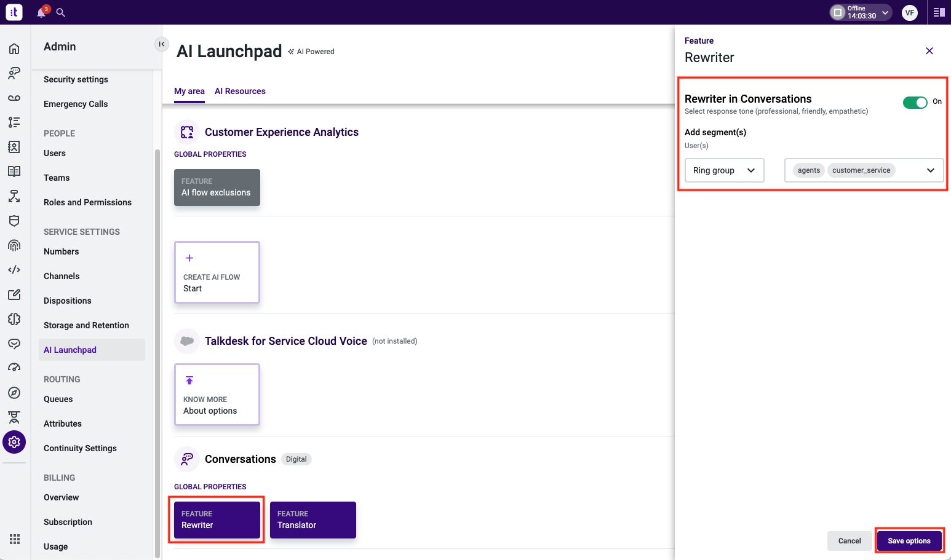Click the compass icon in left rail
951x560 pixels.
(x=14, y=393)
